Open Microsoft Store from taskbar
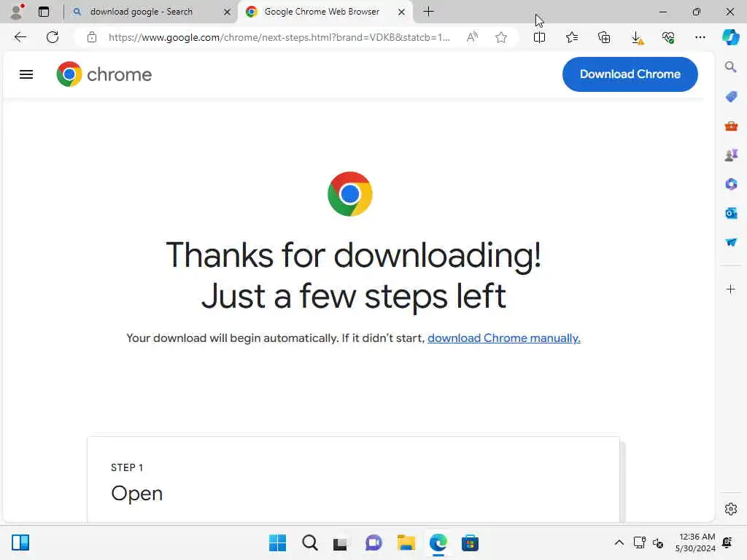747x560 pixels. click(x=470, y=542)
